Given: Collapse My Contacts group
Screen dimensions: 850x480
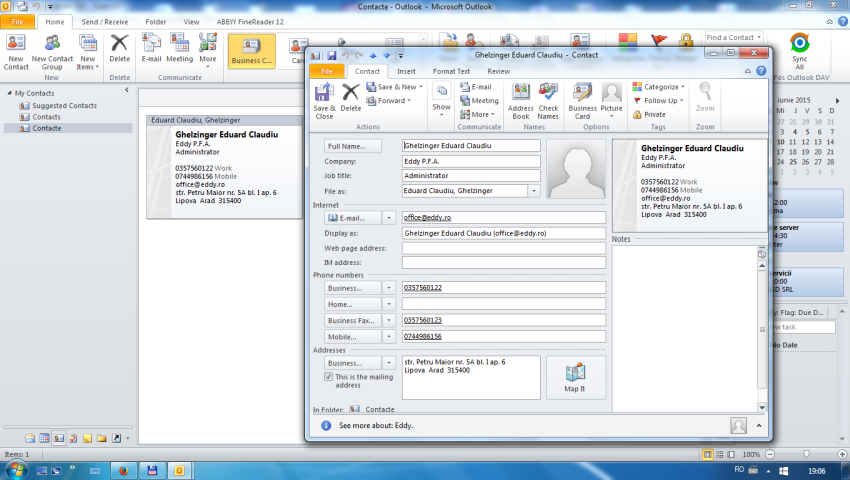Looking at the screenshot, I should pyautogui.click(x=9, y=93).
